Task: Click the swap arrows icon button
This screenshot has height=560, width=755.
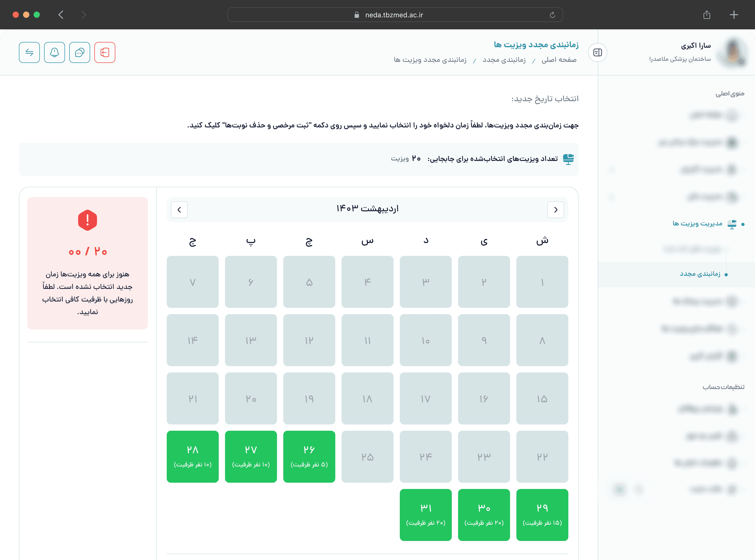Action: (x=29, y=52)
